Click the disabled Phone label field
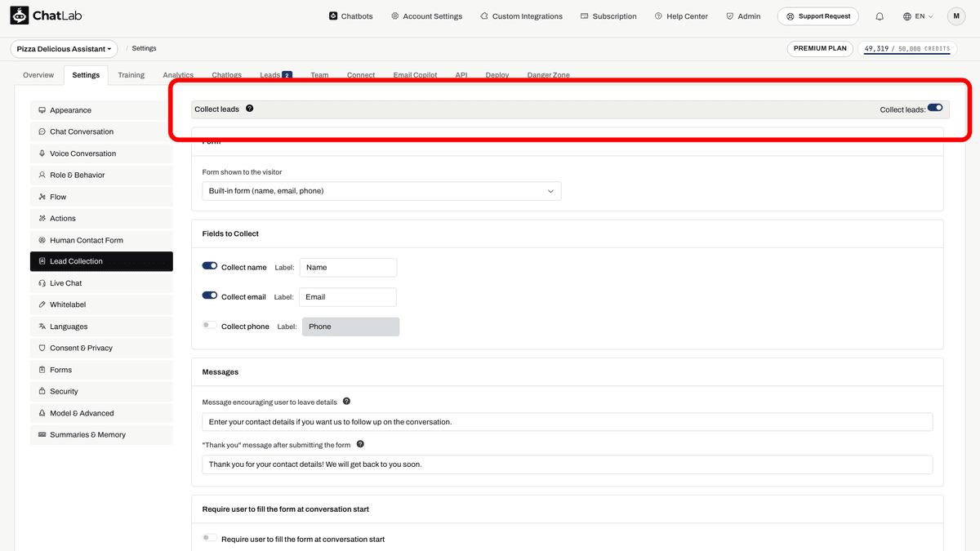Viewport: 980px width, 551px height. [x=351, y=327]
